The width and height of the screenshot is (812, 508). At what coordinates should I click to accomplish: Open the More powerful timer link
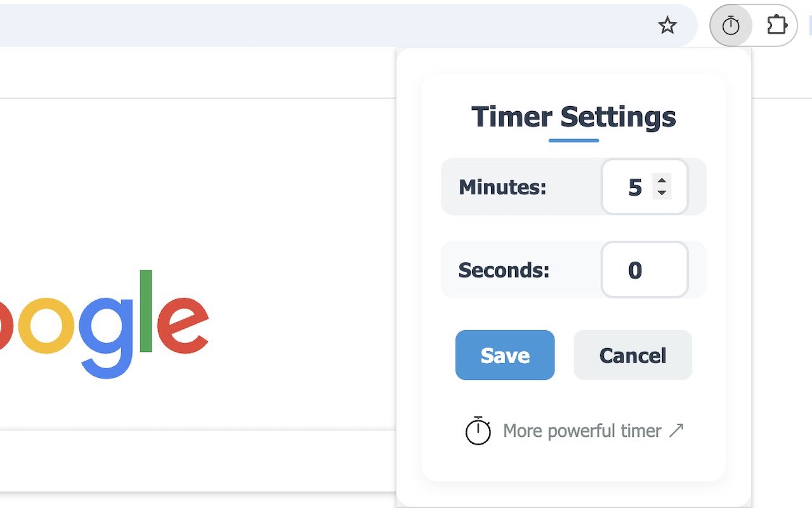(x=582, y=431)
